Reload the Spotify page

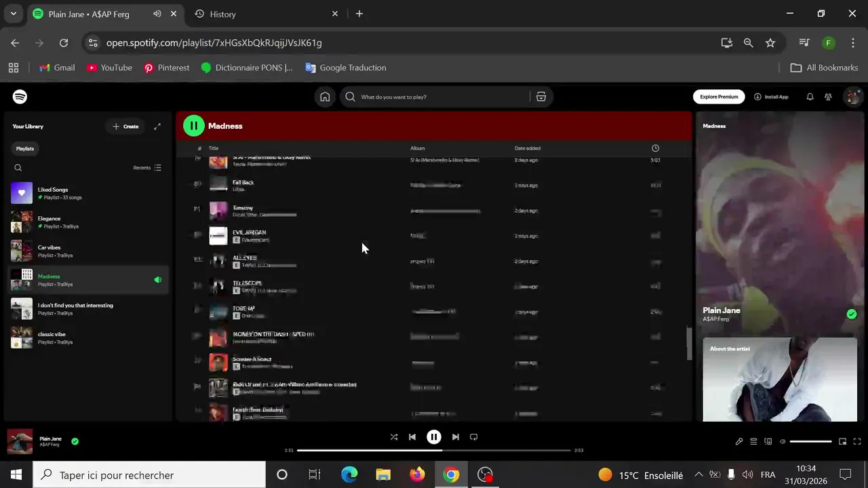pos(64,43)
